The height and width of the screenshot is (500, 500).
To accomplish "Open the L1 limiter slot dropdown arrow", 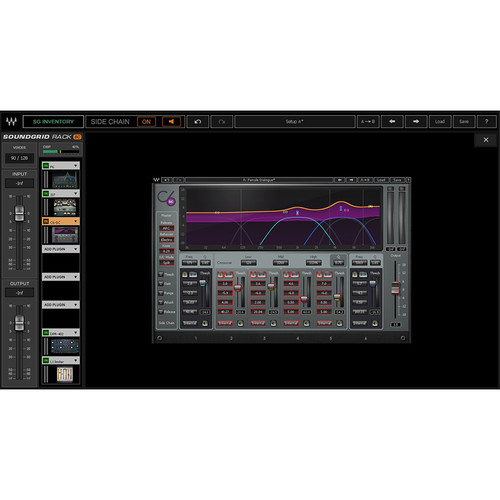I will click(76, 360).
